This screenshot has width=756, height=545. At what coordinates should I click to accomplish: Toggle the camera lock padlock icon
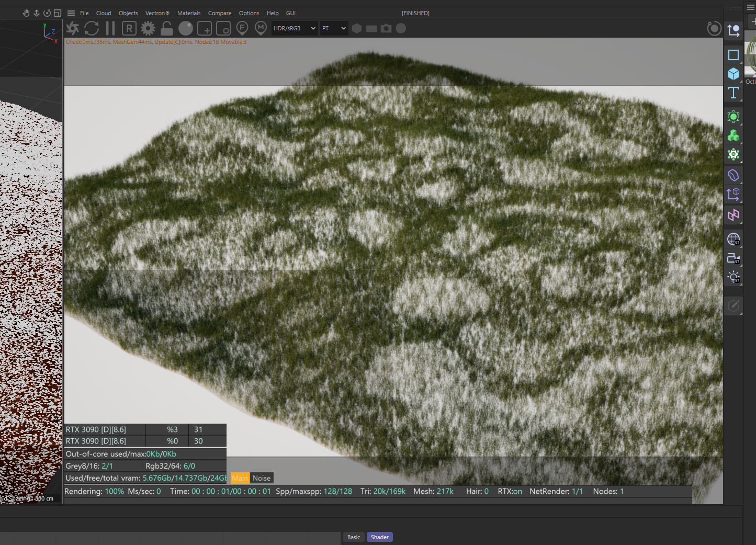click(167, 28)
